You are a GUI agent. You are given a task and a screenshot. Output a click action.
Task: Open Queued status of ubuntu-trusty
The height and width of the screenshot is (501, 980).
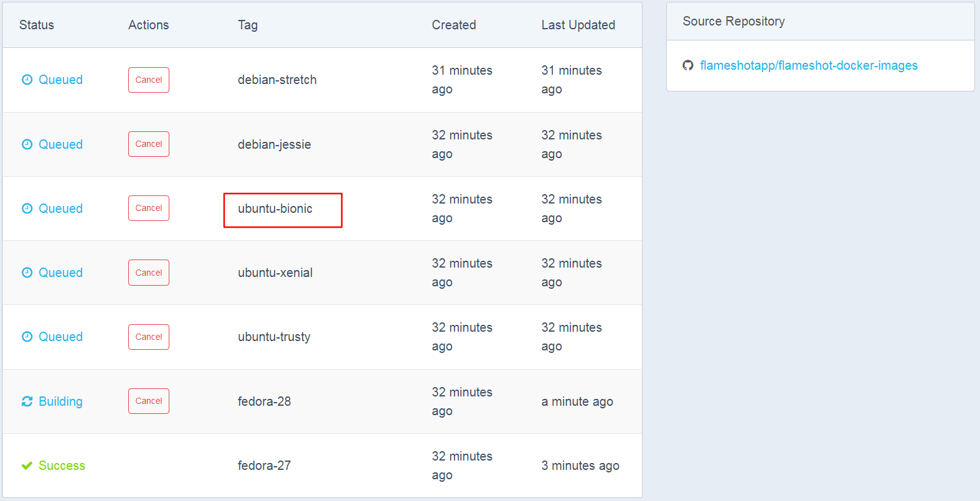tap(60, 337)
